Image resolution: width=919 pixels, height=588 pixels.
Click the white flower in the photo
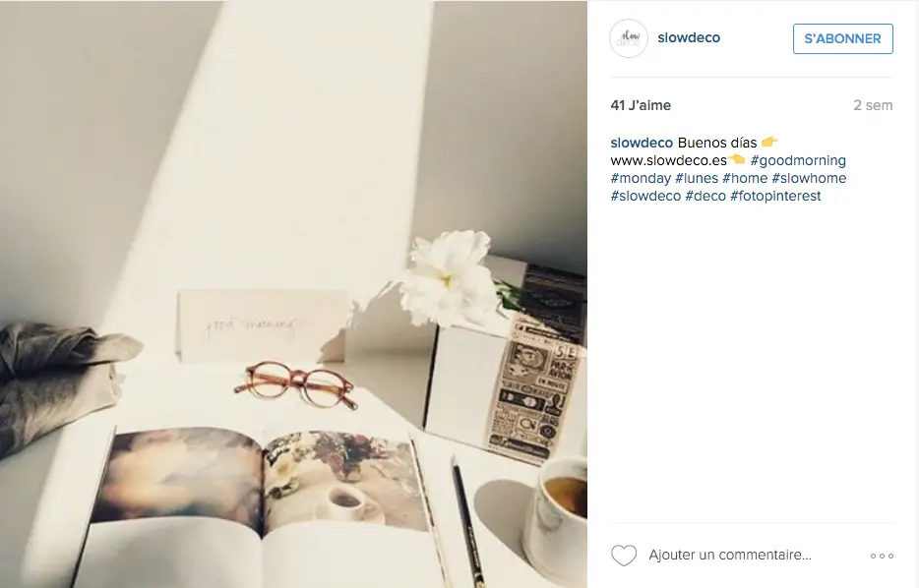pyautogui.click(x=449, y=277)
